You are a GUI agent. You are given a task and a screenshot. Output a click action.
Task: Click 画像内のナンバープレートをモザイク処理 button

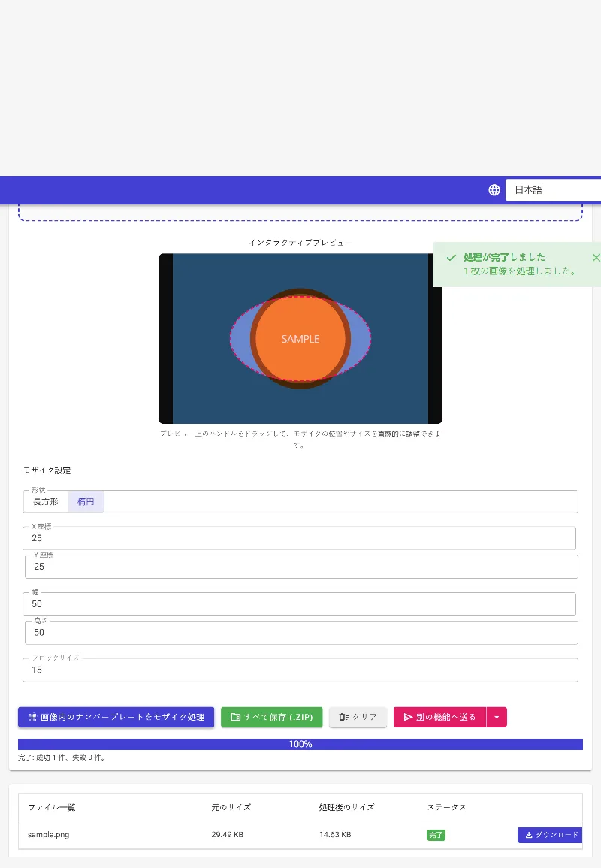point(116,717)
